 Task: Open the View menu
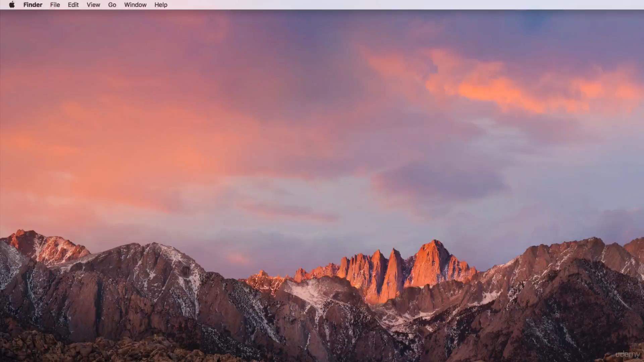(x=93, y=5)
